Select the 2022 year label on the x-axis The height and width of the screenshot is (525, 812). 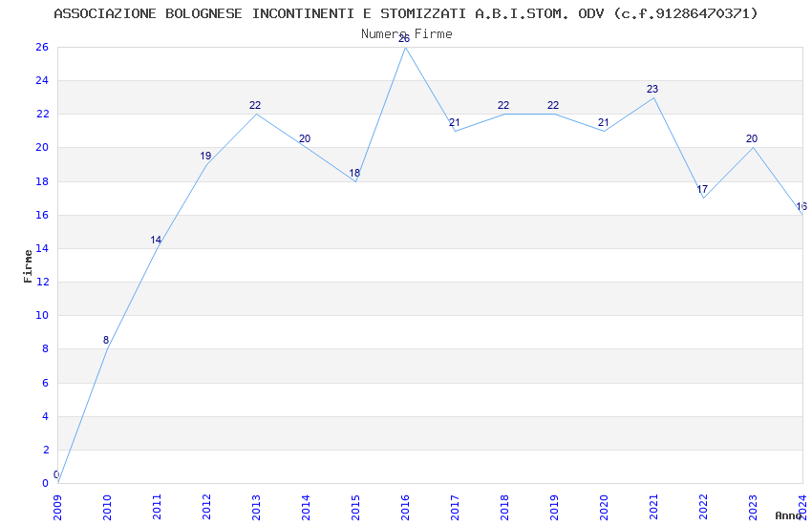[x=703, y=507]
